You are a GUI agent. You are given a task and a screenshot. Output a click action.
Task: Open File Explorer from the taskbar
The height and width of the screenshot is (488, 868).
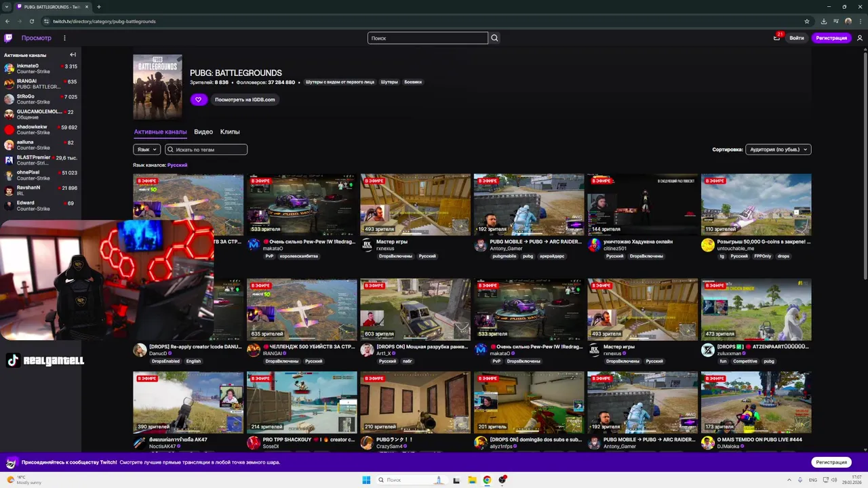pyautogui.click(x=472, y=480)
